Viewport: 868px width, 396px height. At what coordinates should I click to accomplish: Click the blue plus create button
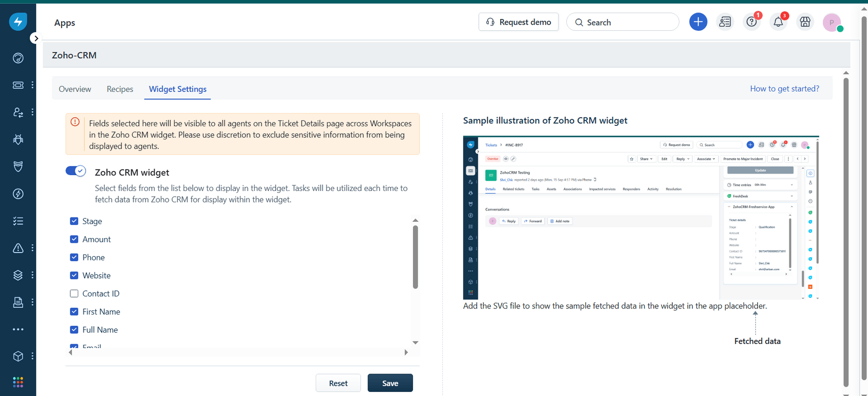[698, 22]
